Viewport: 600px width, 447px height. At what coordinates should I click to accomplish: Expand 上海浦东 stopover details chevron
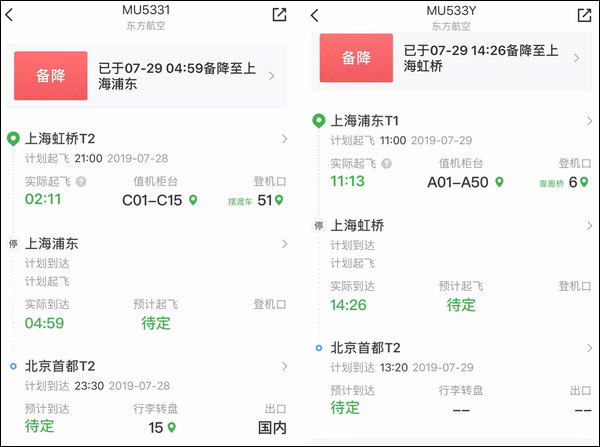click(x=282, y=243)
